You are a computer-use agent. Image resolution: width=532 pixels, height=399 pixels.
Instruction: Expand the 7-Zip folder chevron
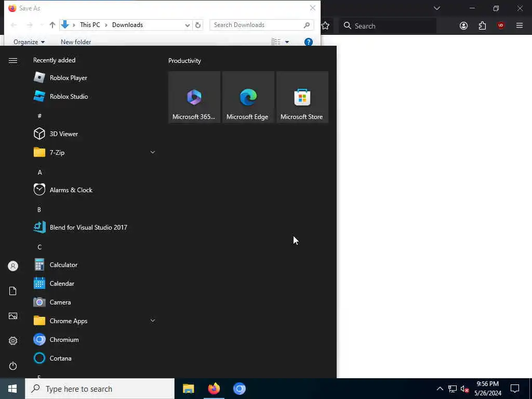pos(153,152)
